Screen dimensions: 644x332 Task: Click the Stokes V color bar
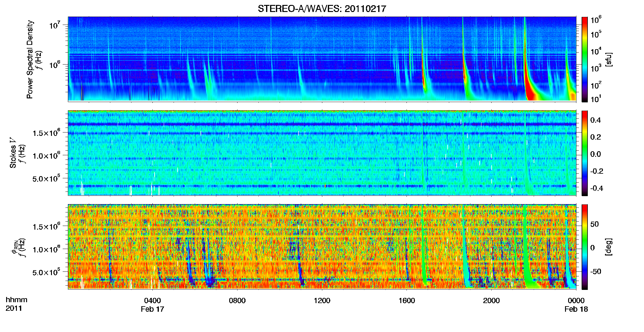(585, 153)
